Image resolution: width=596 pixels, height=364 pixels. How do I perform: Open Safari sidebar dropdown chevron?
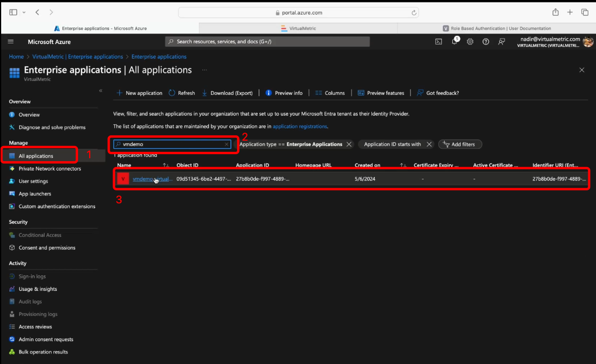click(x=24, y=12)
